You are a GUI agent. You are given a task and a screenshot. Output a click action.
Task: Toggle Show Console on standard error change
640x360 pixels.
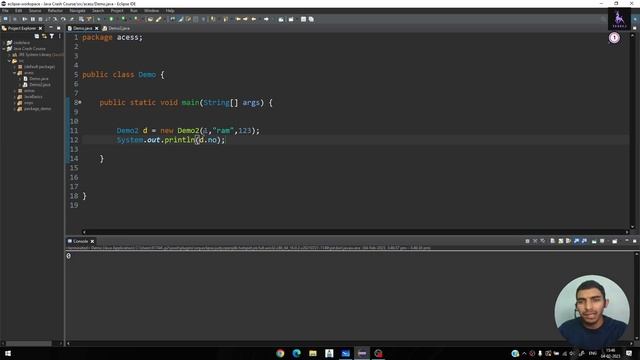584,241
